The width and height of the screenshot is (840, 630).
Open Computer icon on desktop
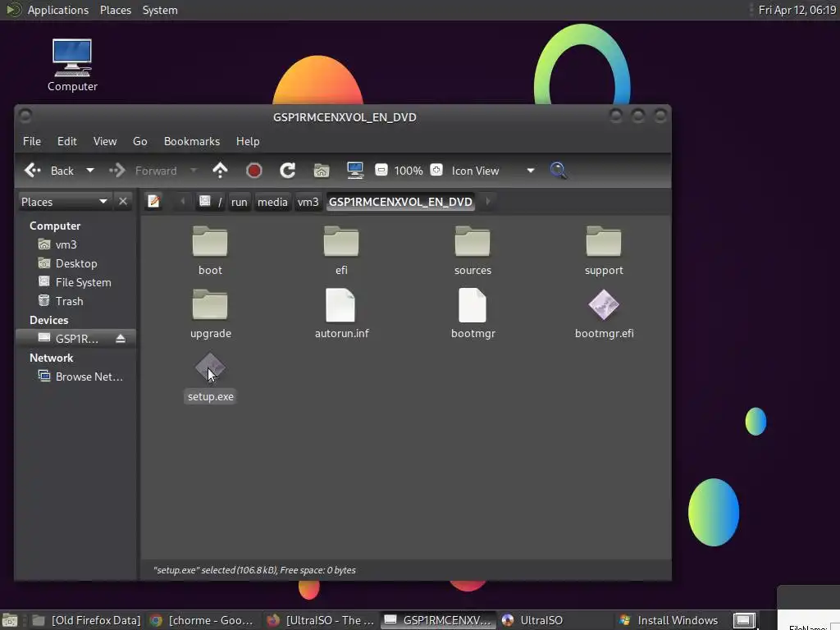pos(72,65)
